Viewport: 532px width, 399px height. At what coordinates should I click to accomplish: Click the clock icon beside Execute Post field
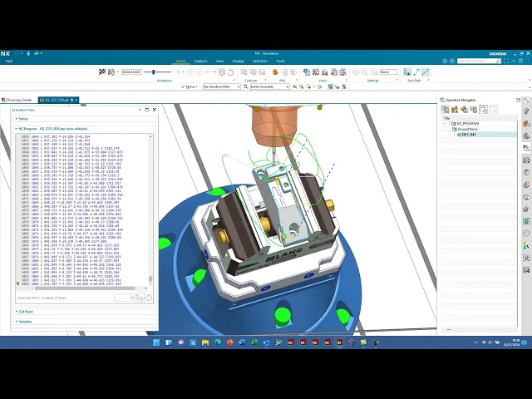tap(149, 298)
